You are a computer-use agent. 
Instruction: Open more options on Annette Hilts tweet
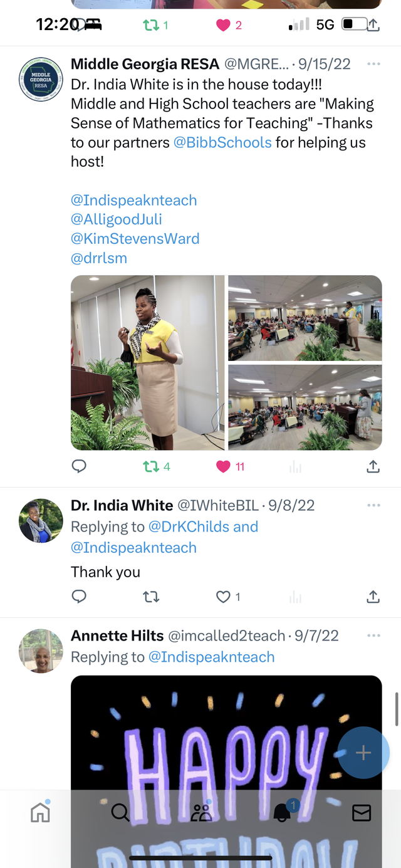click(373, 635)
